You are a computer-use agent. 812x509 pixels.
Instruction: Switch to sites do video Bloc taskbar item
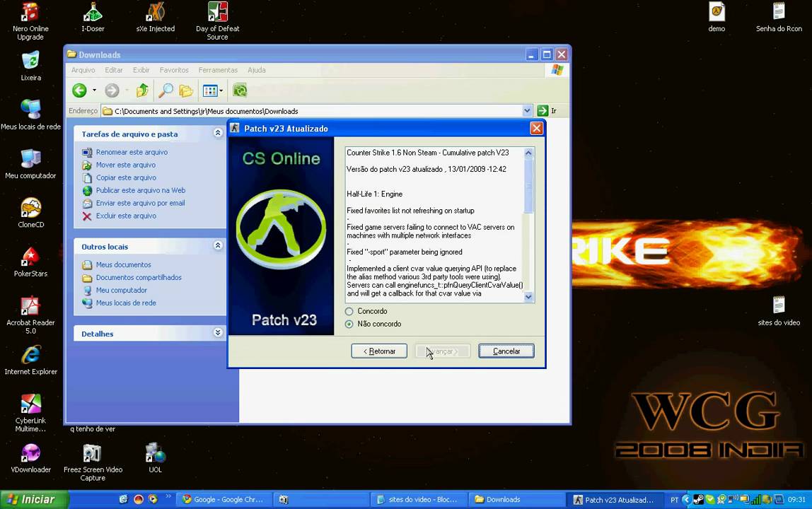click(419, 500)
